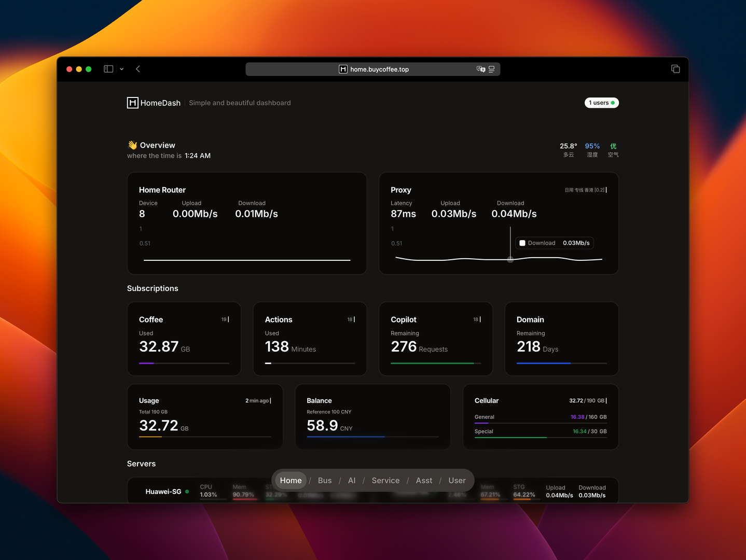Open the chevron dropdown next to sidebar icon
The width and height of the screenshot is (746, 560).
coord(121,68)
